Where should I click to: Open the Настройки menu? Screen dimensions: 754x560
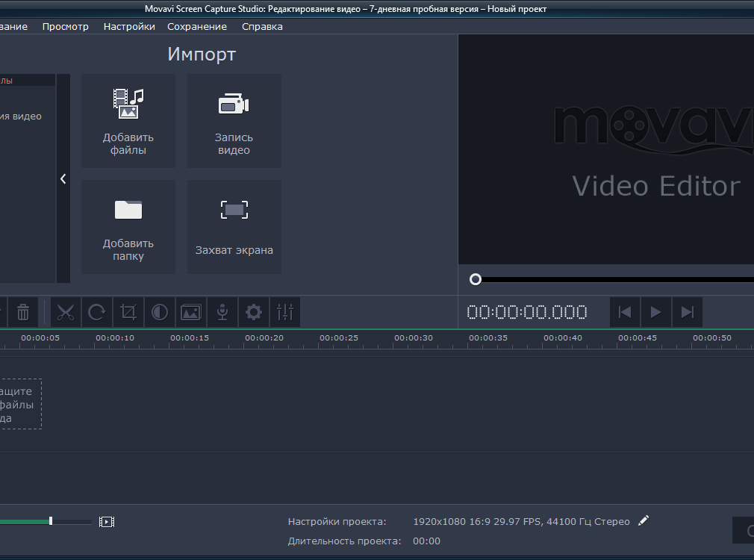coord(129,26)
